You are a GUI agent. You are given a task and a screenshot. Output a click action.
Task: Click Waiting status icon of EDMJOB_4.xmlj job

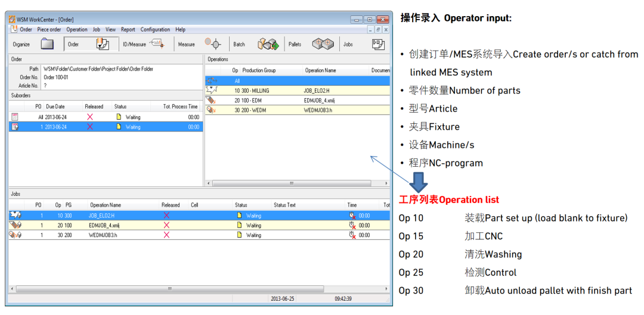tap(240, 225)
